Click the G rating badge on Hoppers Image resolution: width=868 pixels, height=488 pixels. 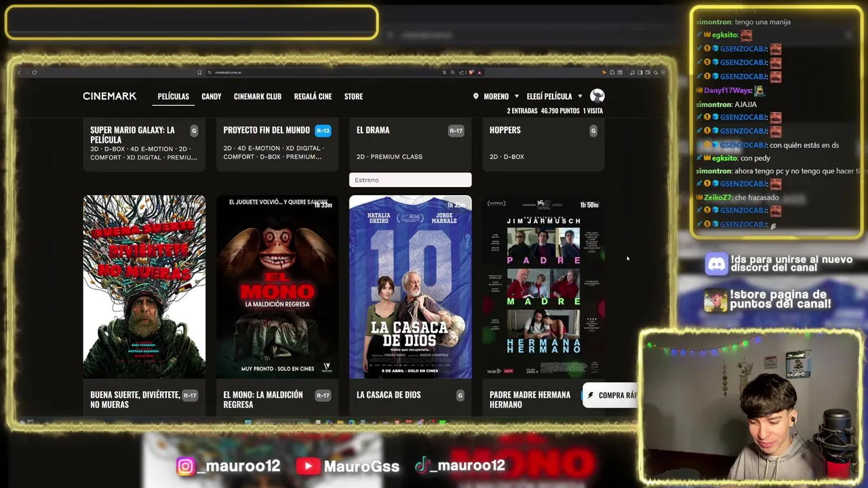[x=593, y=130]
